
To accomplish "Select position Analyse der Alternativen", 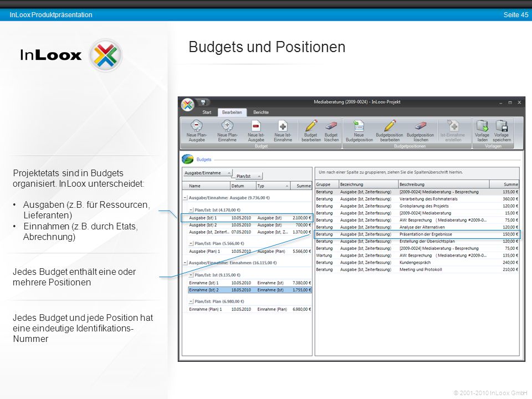I will (x=417, y=227).
